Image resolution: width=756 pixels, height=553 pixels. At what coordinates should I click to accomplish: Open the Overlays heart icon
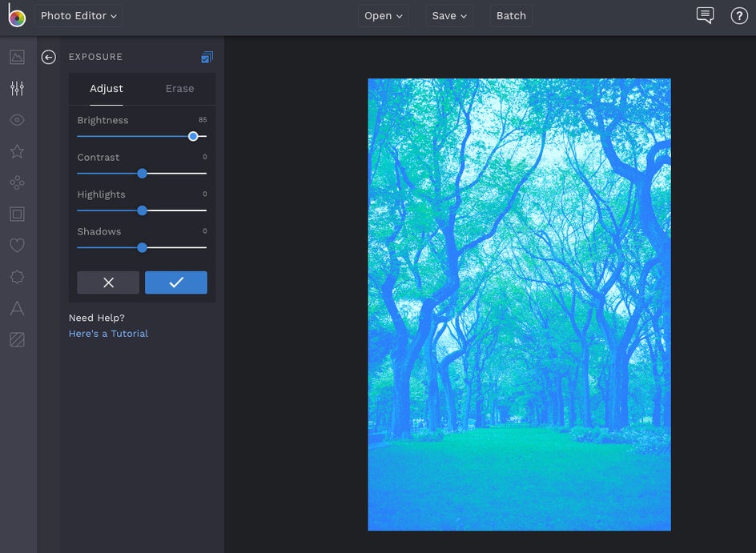(17, 246)
